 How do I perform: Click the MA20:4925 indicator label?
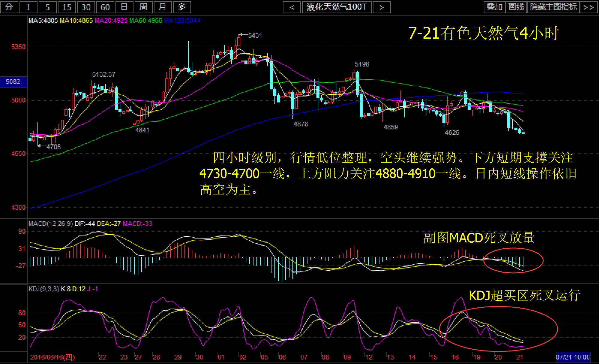point(111,21)
